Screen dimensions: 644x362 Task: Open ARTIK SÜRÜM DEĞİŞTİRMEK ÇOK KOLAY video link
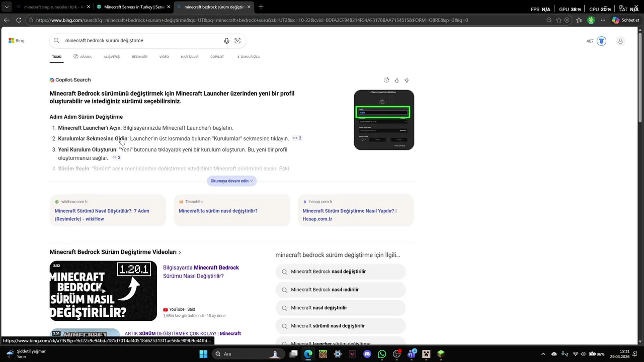click(x=183, y=333)
